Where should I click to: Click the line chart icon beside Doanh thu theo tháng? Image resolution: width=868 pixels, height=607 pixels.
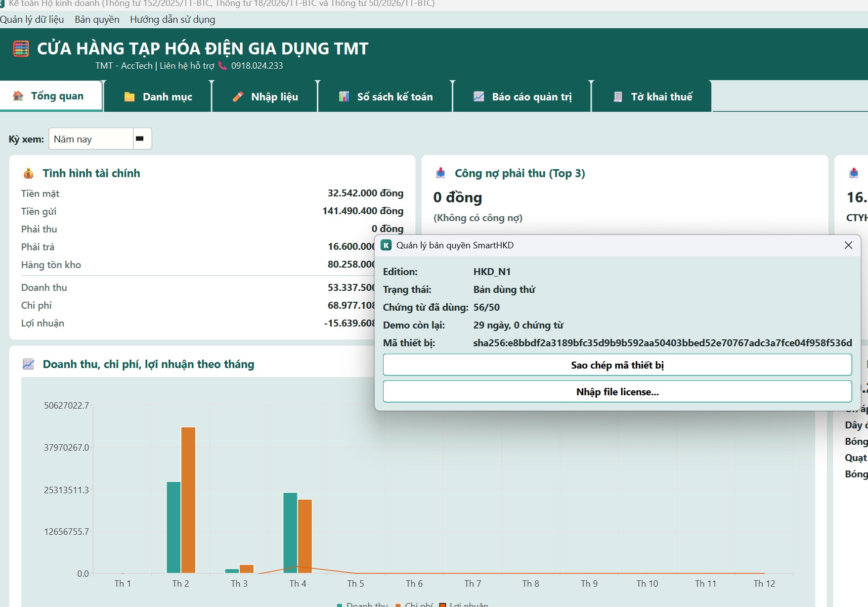pos(29,365)
